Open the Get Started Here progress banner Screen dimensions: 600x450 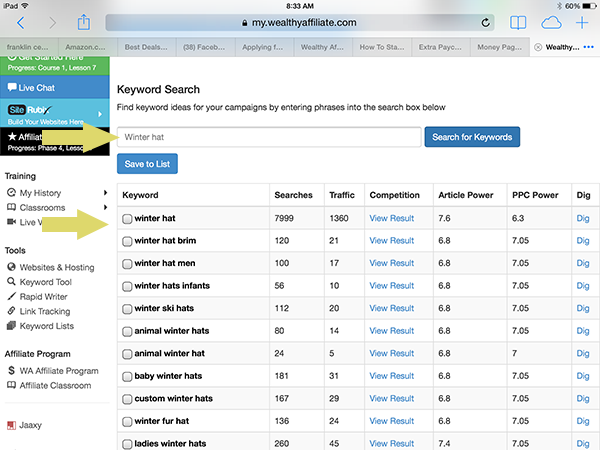[55, 65]
